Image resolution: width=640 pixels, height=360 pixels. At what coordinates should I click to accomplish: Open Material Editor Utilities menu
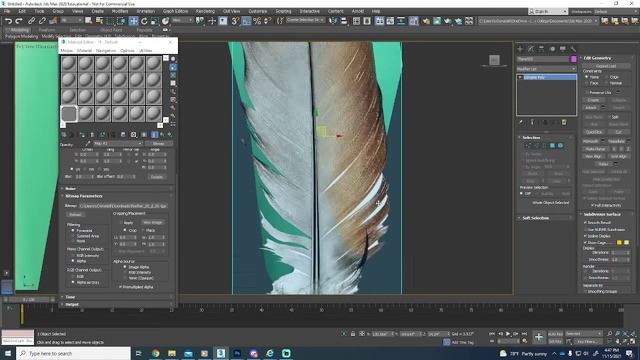coord(146,51)
